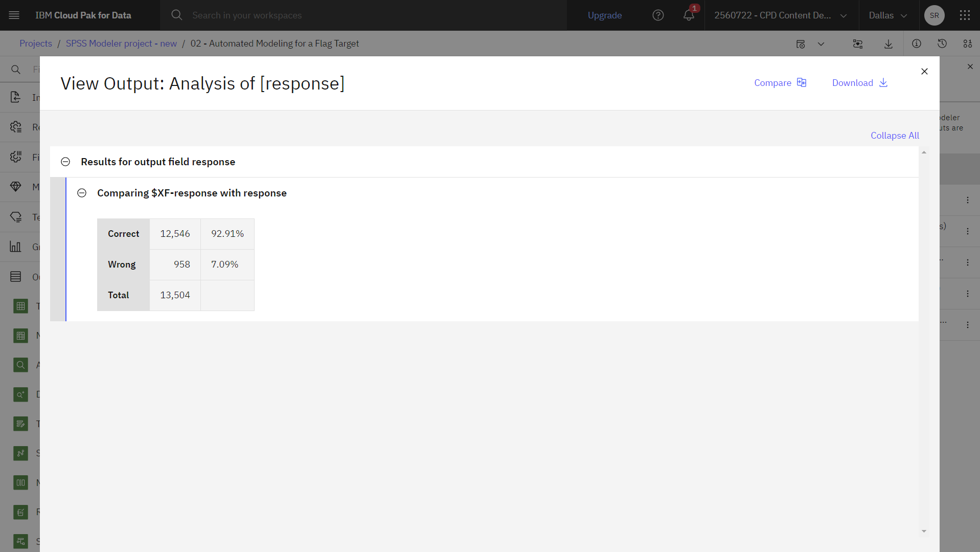Go to Projects breadcrumb

click(36, 43)
